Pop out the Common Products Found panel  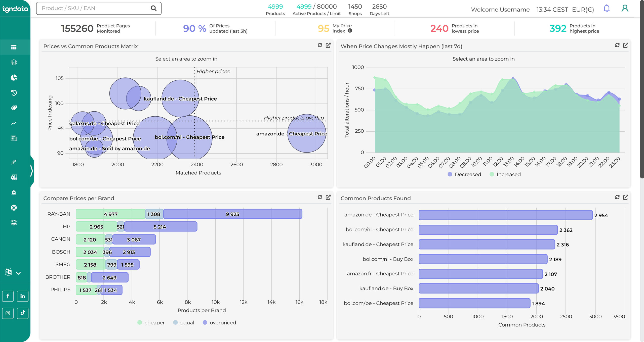(625, 197)
